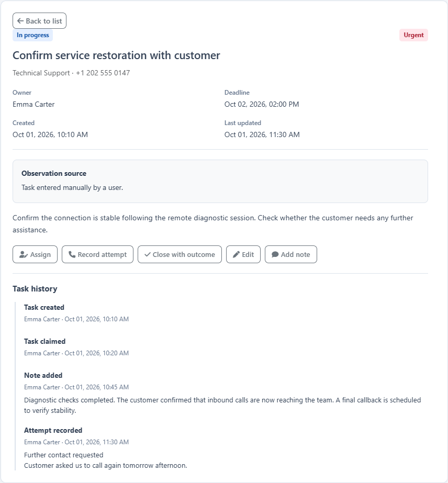Click the pencil icon on Edit

pos(236,254)
